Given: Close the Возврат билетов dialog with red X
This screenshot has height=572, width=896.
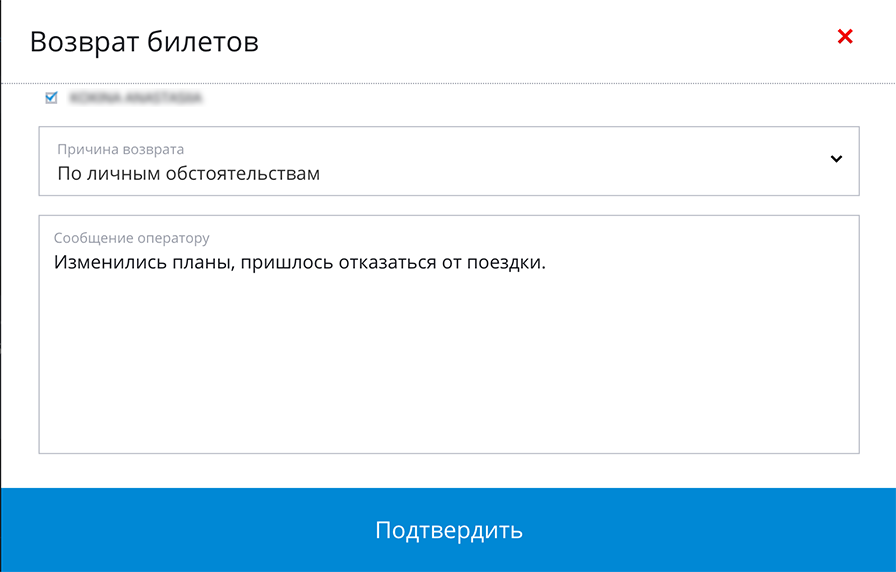Looking at the screenshot, I should 845,37.
